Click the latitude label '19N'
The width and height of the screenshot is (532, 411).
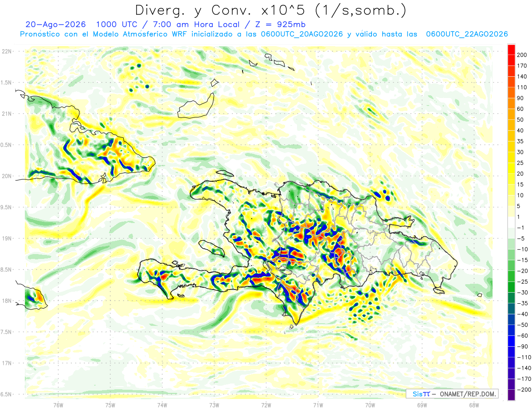click(x=7, y=239)
